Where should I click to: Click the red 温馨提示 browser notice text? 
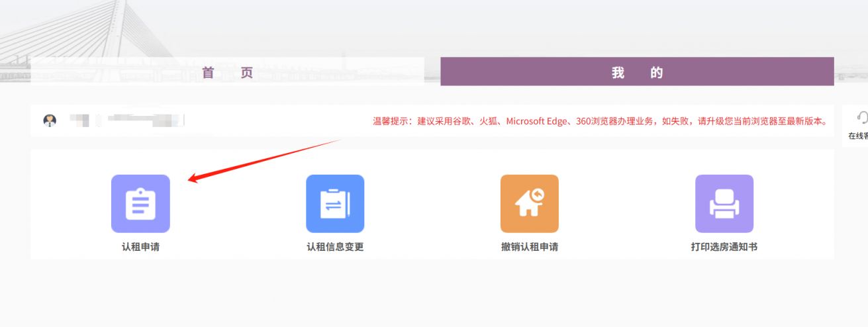[x=601, y=121]
